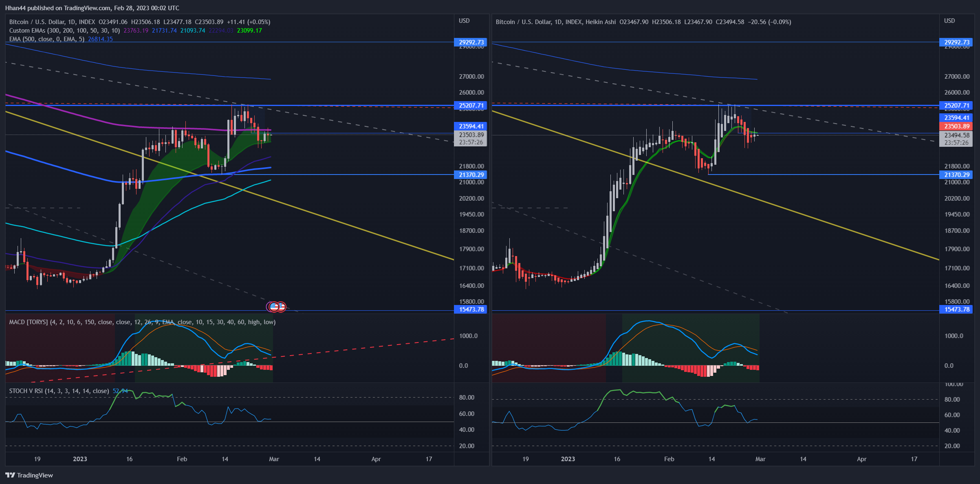Viewport: 980px width, 484px height.
Task: Click the 17100.00 tick on left price axis
Action: [471, 268]
